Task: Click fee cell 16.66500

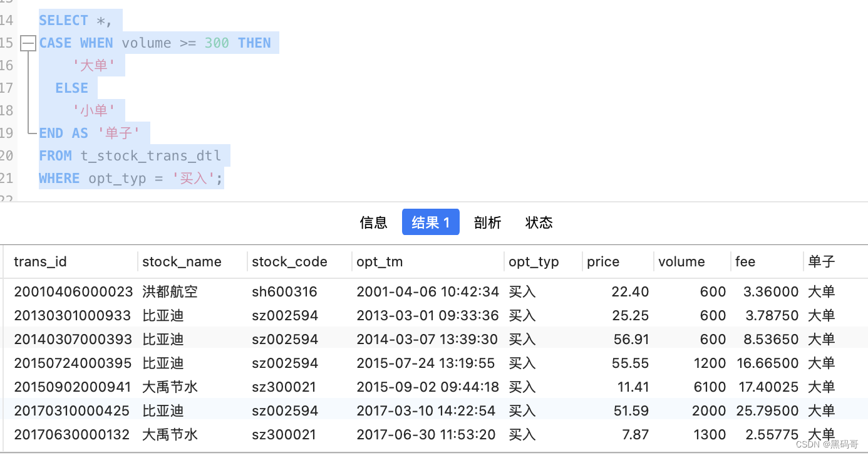Action: click(768, 363)
